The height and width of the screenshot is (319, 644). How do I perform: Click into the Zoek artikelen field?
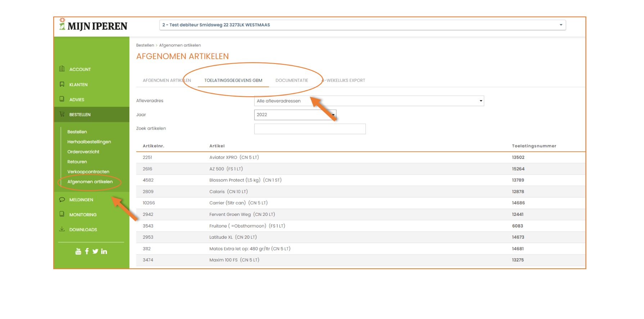coord(310,129)
